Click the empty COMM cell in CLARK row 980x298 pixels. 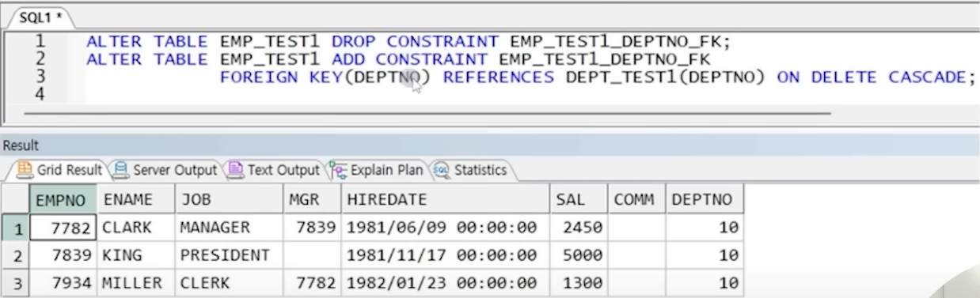pyautogui.click(x=636, y=228)
